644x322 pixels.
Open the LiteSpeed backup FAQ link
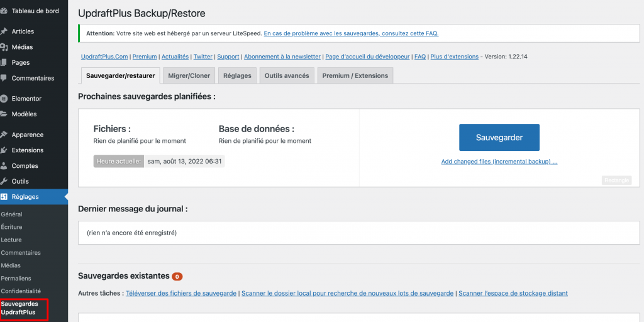pos(351,34)
